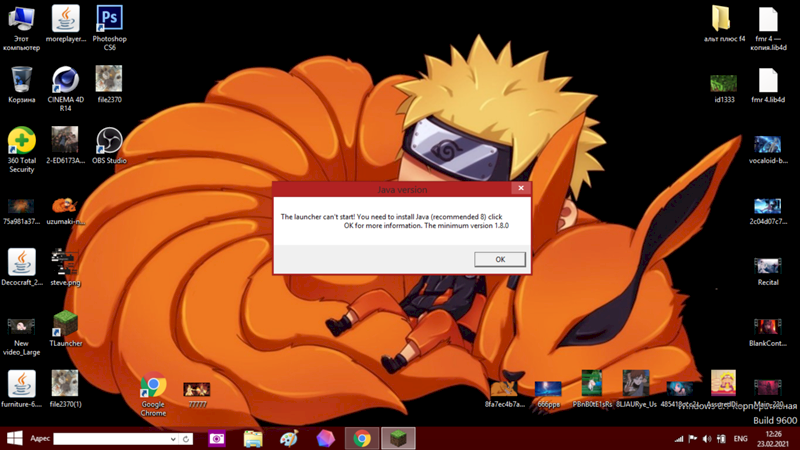Screen dimensions: 800x450
Task: Close the Java version error dialog
Action: tap(520, 188)
